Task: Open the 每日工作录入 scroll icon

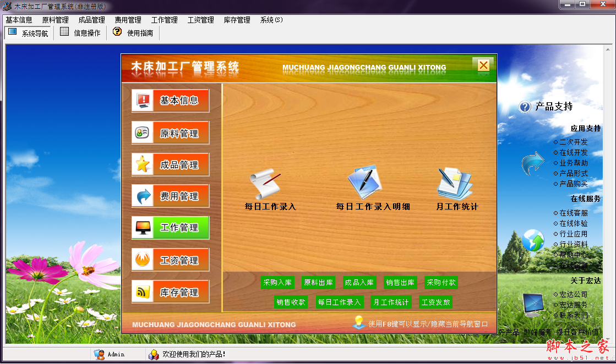Action: [x=265, y=184]
